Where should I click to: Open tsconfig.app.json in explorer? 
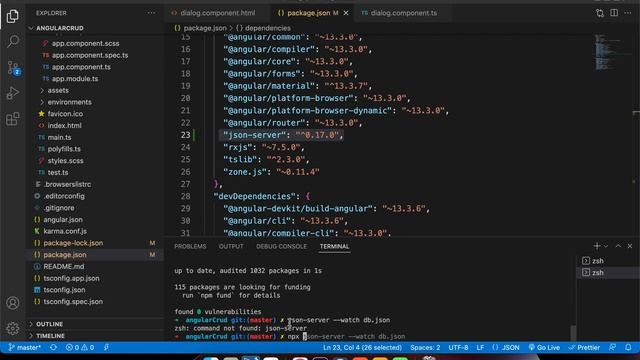[71, 278]
